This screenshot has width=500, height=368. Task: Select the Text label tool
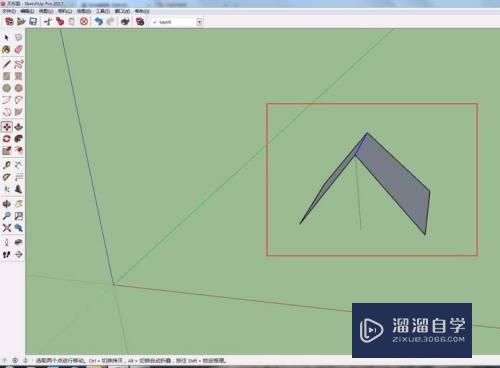[18, 177]
